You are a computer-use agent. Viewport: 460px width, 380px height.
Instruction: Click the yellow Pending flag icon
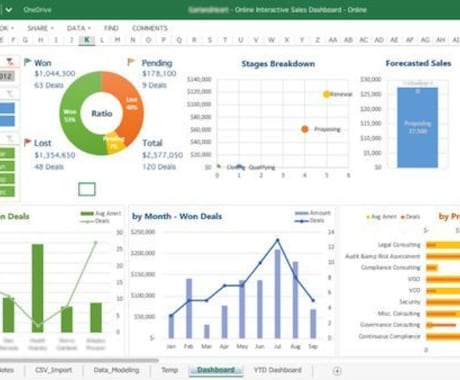131,62
